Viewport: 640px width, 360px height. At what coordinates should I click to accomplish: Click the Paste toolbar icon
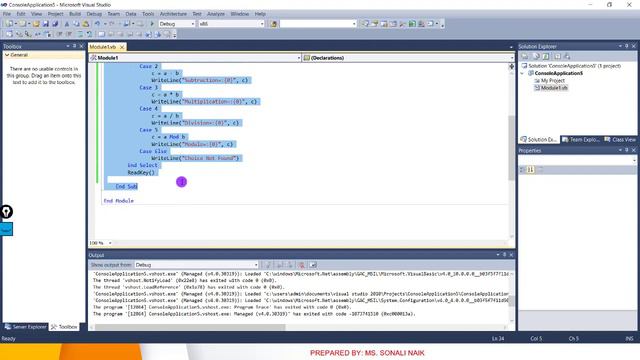86,24
